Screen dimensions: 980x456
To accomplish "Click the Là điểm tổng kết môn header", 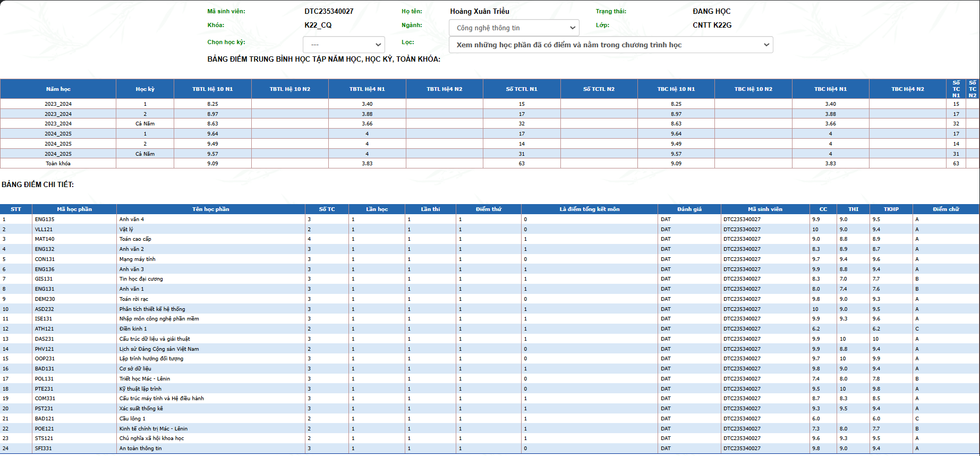I will pyautogui.click(x=589, y=209).
